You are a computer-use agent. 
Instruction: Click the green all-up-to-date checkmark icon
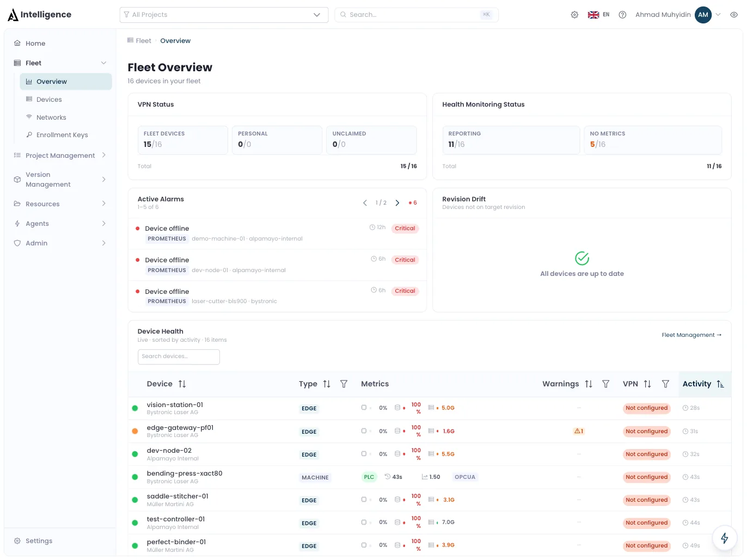582,258
